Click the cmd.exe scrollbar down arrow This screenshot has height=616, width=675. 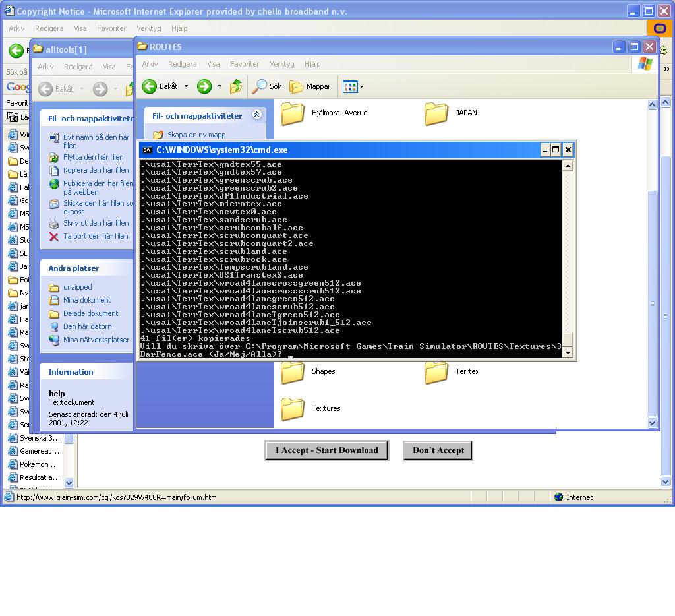click(568, 353)
